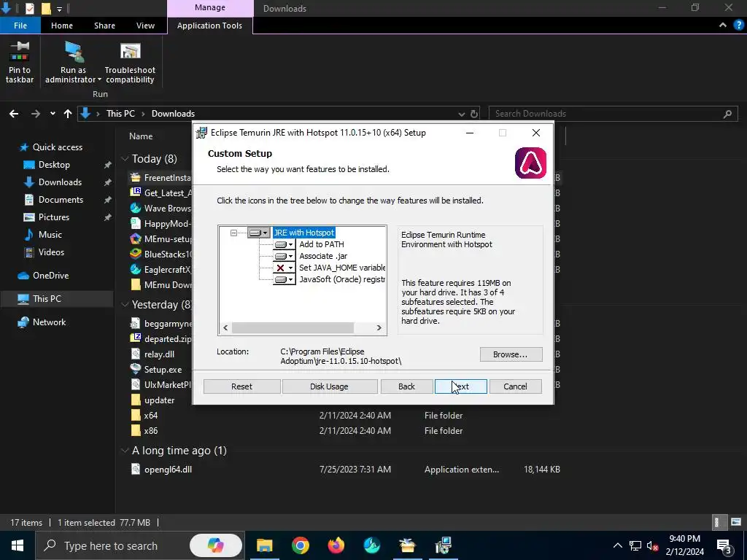Screen dimensions: 747x560
Task: Collapse the JRE with Hotspot tree node
Action: pyautogui.click(x=233, y=233)
